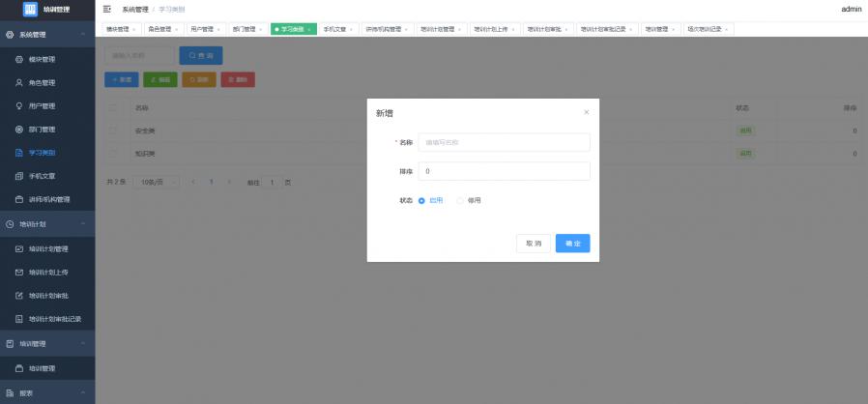Viewport: 868px width, 404px height.
Task: Select the 停用 radio button
Action: pos(460,201)
